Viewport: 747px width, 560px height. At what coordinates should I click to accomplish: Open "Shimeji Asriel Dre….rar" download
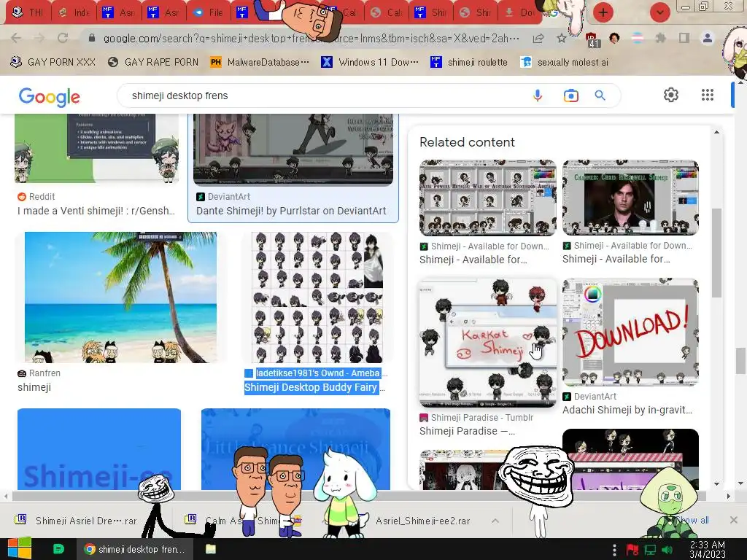pos(76,521)
